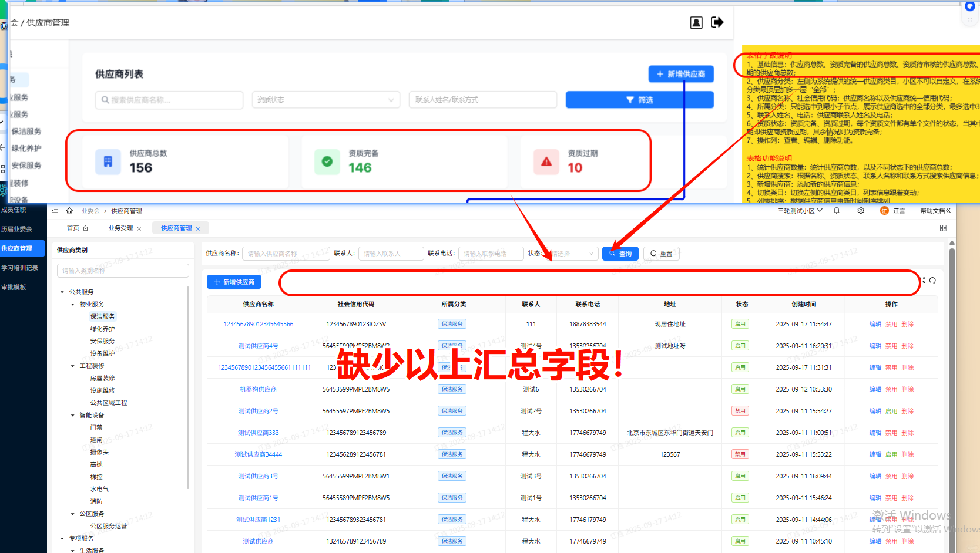Click the logout arrow icon in the mockup header
The height and width of the screenshot is (553, 980).
(x=717, y=22)
